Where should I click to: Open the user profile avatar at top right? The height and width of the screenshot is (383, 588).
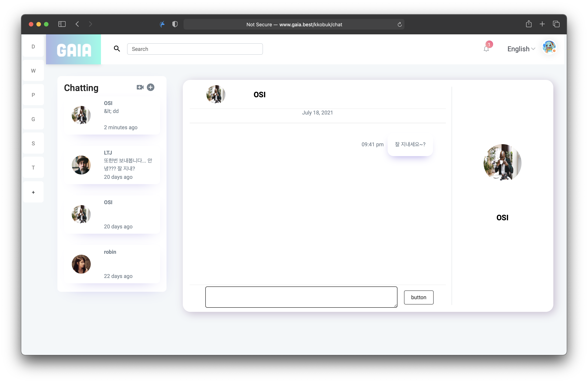[549, 47]
